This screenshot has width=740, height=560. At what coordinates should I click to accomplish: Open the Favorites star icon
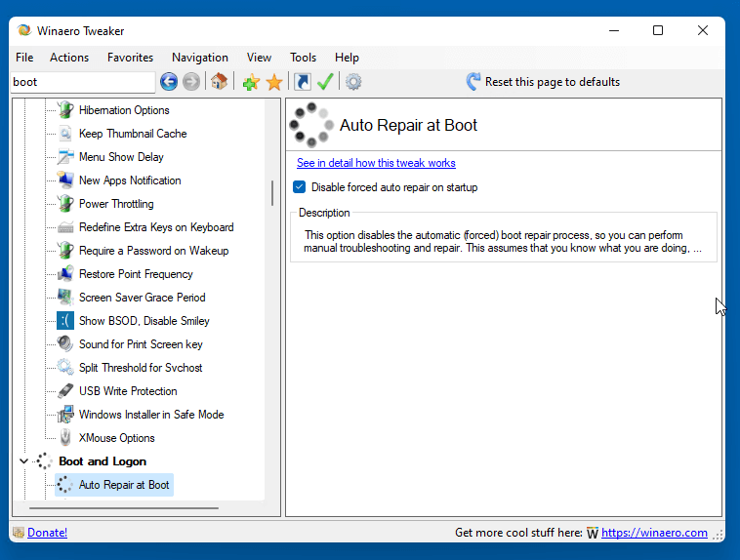[x=274, y=82]
